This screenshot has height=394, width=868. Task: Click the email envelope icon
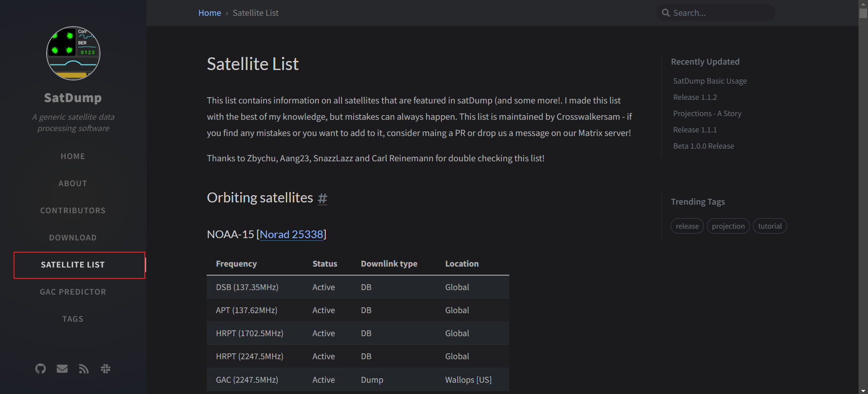[62, 369]
